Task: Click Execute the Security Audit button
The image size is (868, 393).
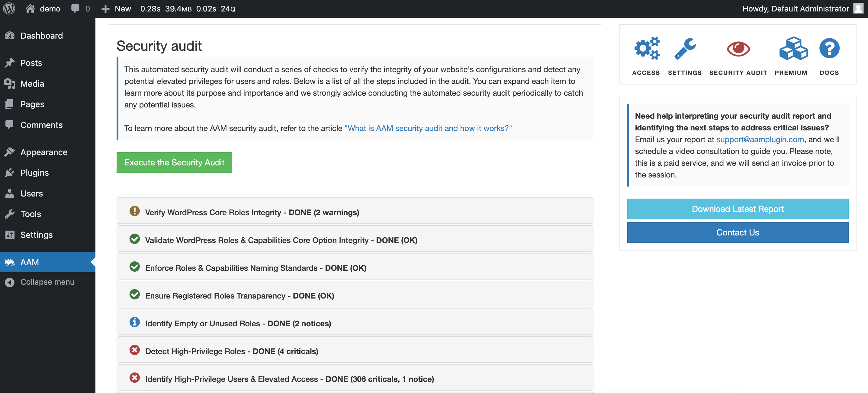Action: click(174, 162)
